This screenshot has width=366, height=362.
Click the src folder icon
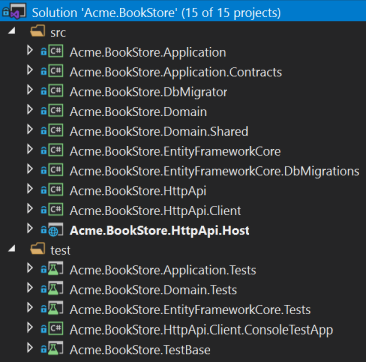pyautogui.click(x=38, y=32)
